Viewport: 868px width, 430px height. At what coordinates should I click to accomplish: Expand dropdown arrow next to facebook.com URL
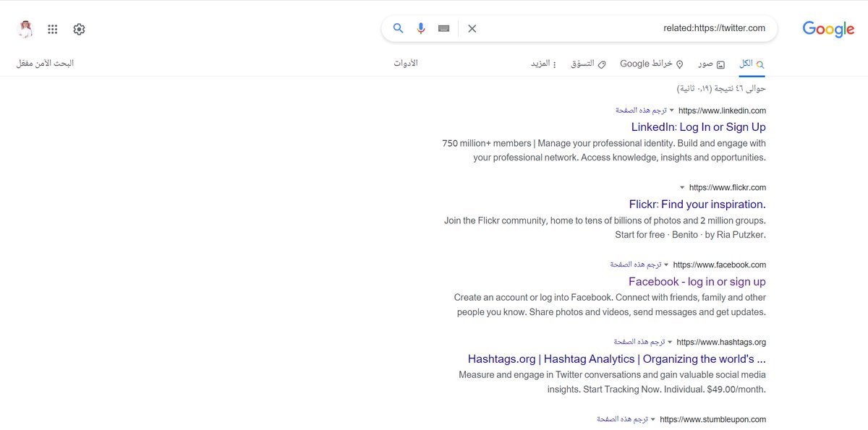coord(666,265)
